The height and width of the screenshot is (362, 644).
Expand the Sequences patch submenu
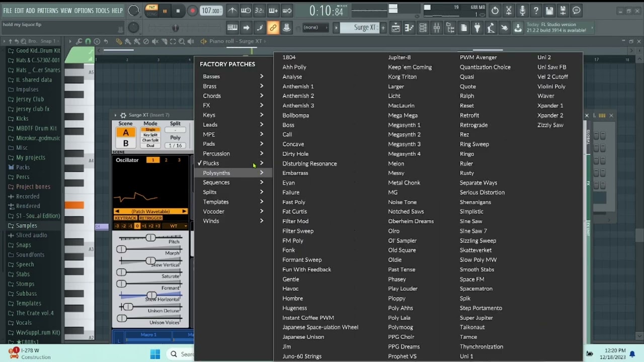click(233, 183)
